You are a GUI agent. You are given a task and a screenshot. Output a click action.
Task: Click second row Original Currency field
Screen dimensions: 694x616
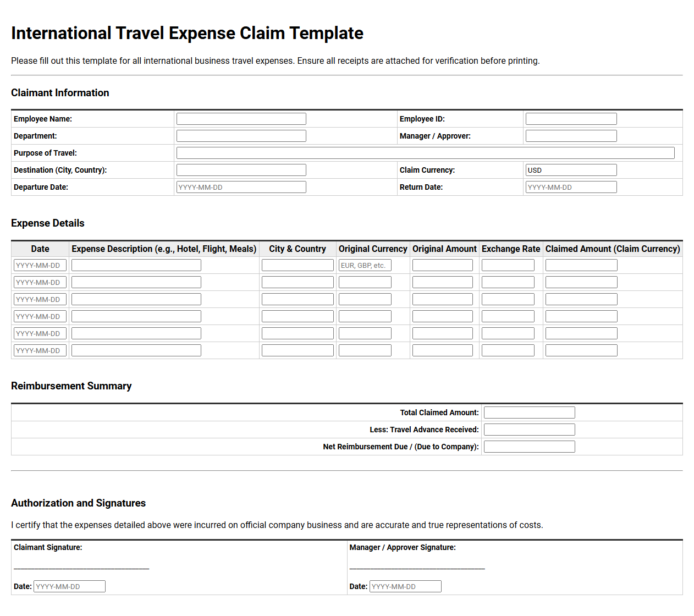365,282
